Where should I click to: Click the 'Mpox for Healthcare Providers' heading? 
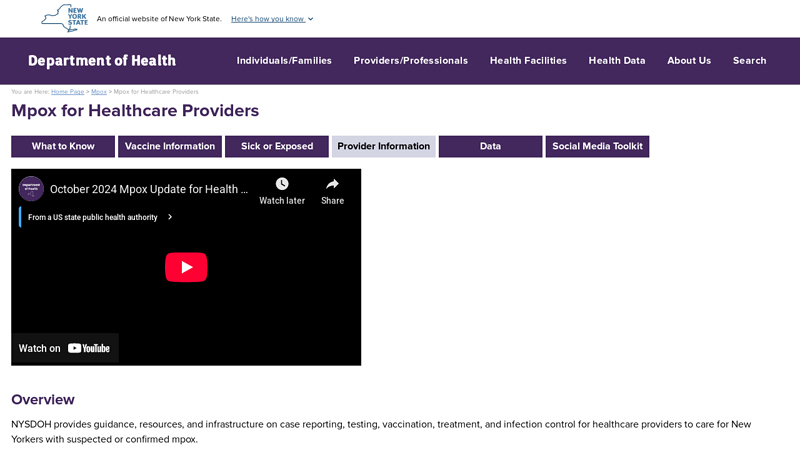(135, 111)
